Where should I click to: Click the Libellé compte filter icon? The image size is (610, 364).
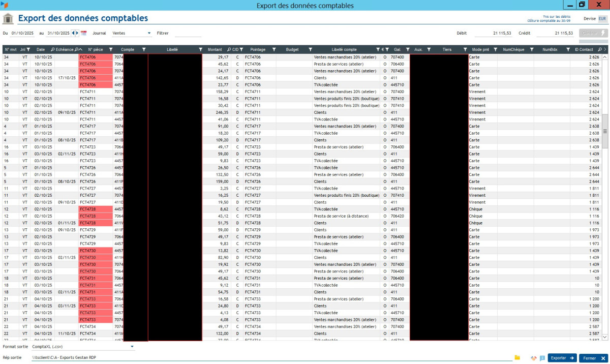pyautogui.click(x=378, y=49)
